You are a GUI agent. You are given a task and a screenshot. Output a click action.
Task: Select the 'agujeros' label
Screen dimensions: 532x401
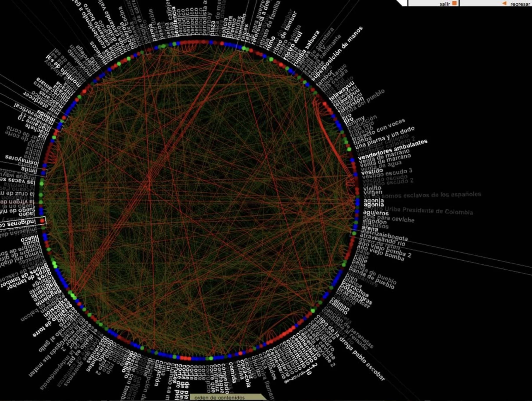[x=376, y=213]
